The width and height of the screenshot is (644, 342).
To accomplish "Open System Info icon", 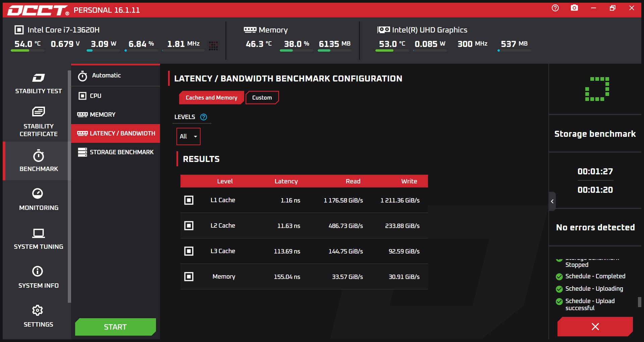I will click(x=38, y=271).
